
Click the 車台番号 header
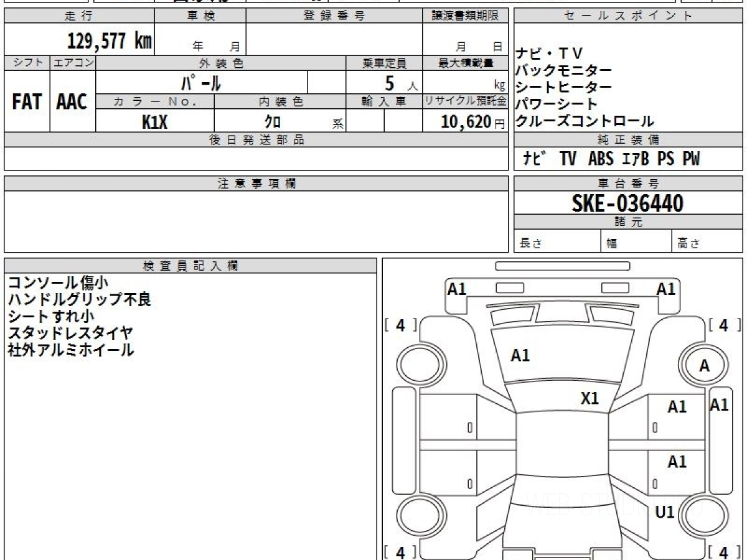(629, 184)
